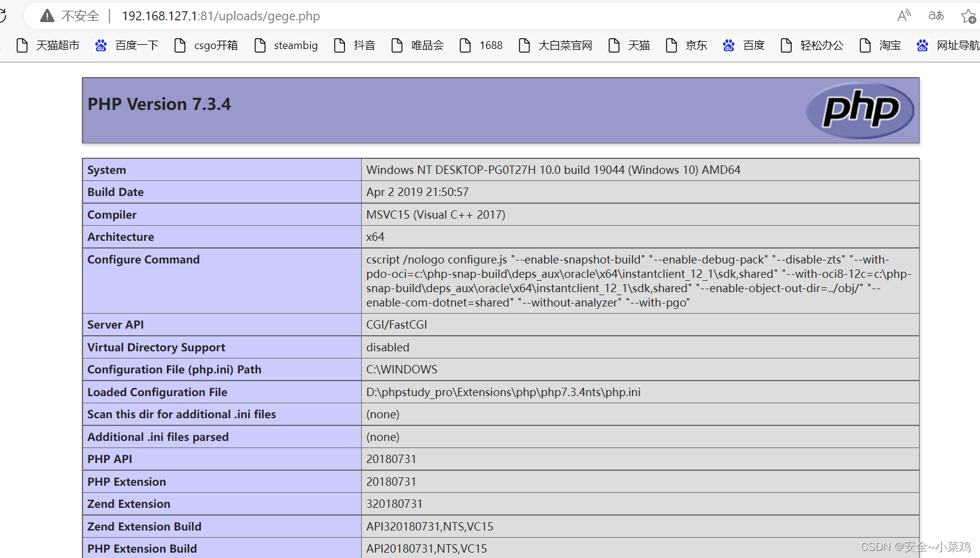The width and height of the screenshot is (980, 558).
Task: Open the 轻松办公 bookmark
Action: (x=812, y=45)
